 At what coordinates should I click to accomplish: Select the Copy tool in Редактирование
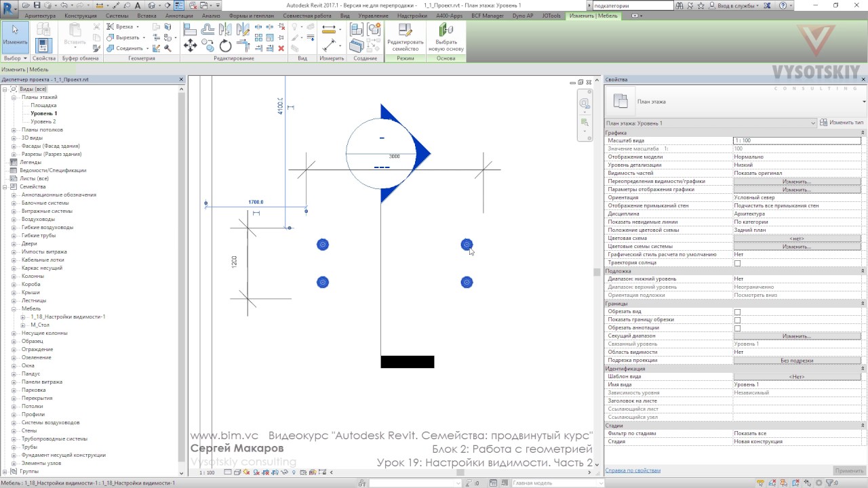click(207, 45)
